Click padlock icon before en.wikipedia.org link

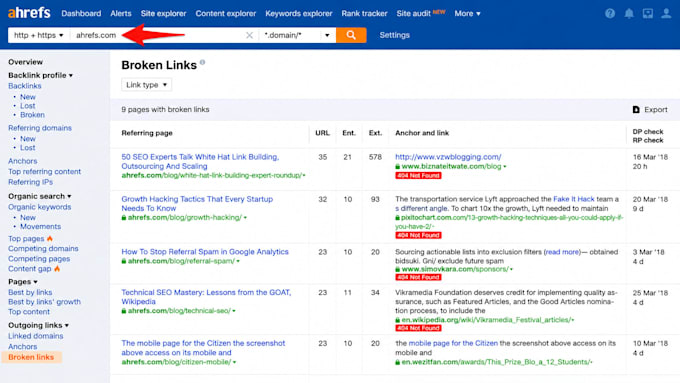(397, 320)
